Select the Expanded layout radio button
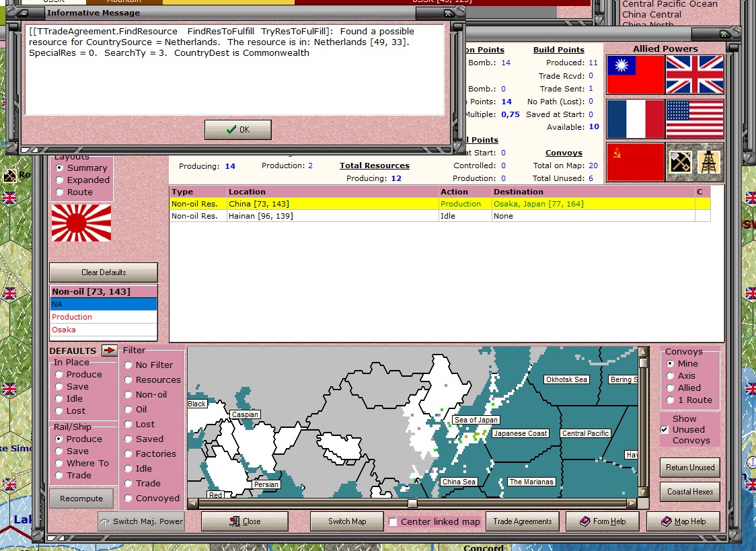Viewport: 756px width, 551px height. pyautogui.click(x=59, y=180)
